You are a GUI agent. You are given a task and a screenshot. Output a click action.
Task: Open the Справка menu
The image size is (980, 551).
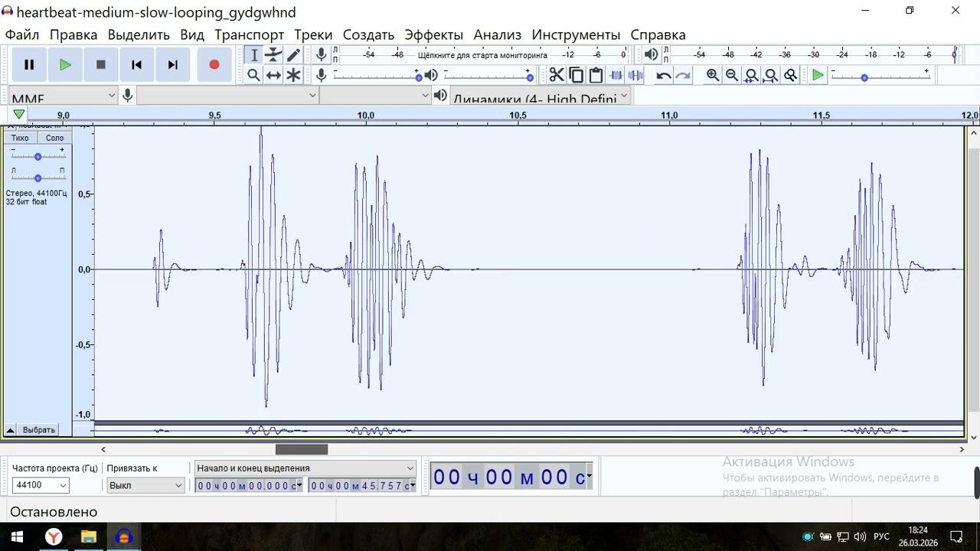pos(658,34)
